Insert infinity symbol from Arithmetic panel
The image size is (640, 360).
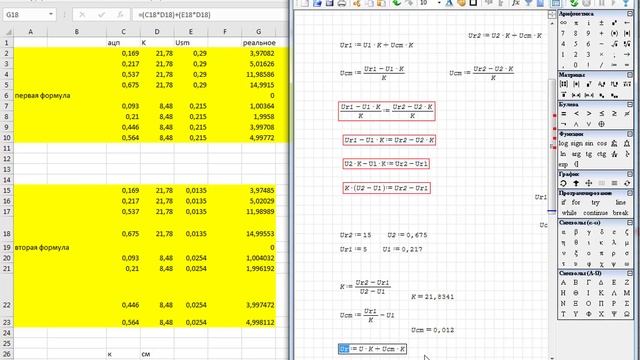(563, 23)
